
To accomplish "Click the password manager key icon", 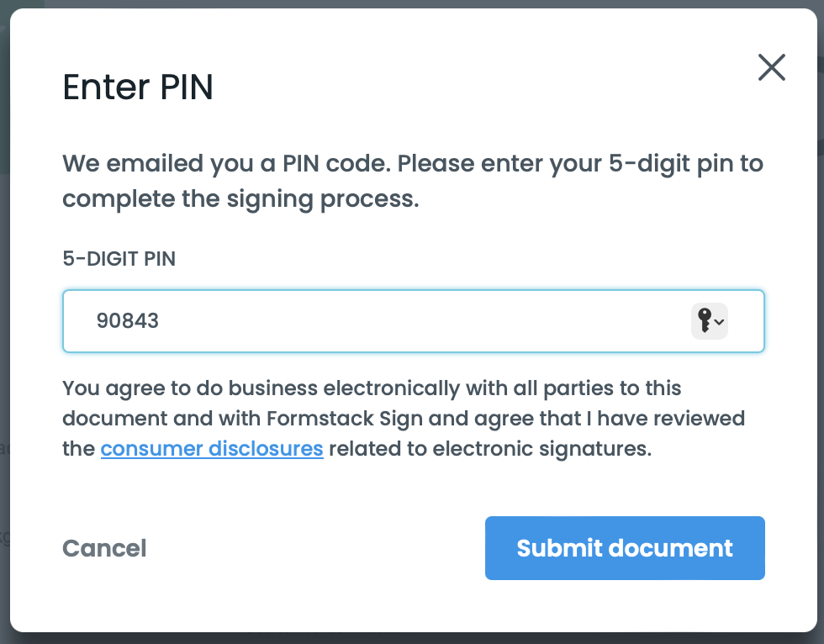I will tap(704, 320).
